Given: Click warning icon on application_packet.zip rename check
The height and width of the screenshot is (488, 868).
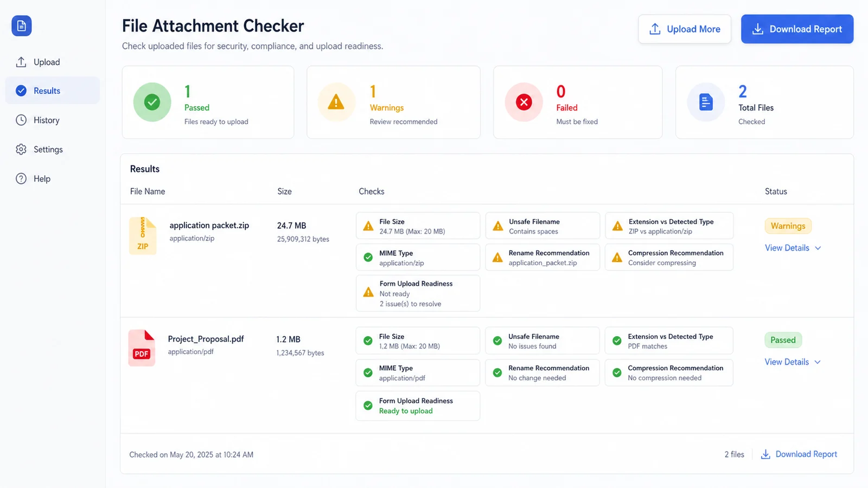Looking at the screenshot, I should tap(497, 258).
